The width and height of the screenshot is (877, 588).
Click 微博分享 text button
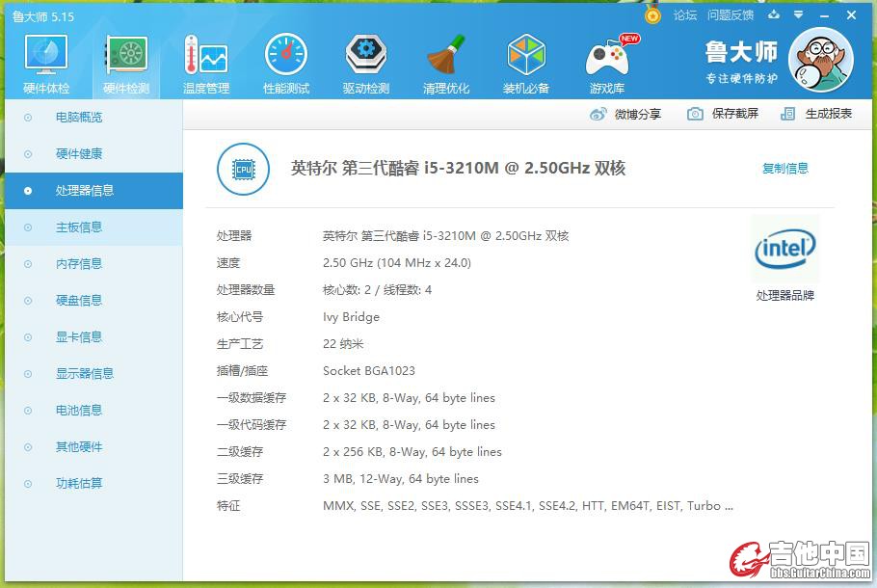tap(638, 114)
